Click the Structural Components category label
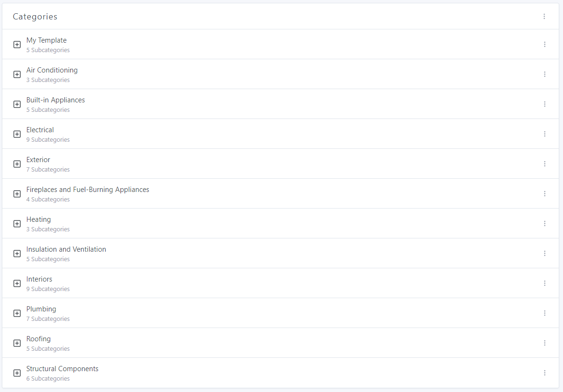Screen dimensions: 563x392 [63, 369]
